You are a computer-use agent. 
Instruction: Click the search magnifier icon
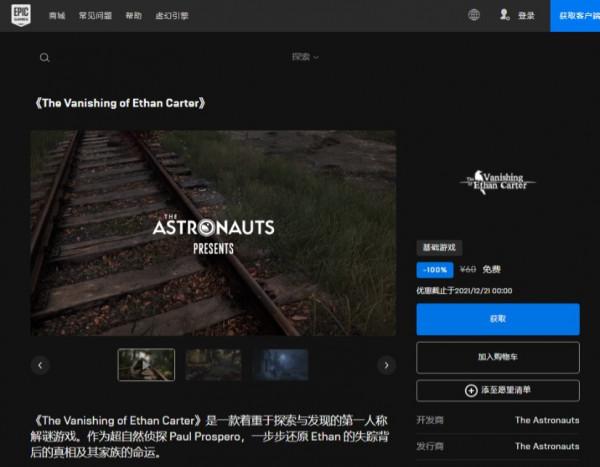click(x=44, y=57)
